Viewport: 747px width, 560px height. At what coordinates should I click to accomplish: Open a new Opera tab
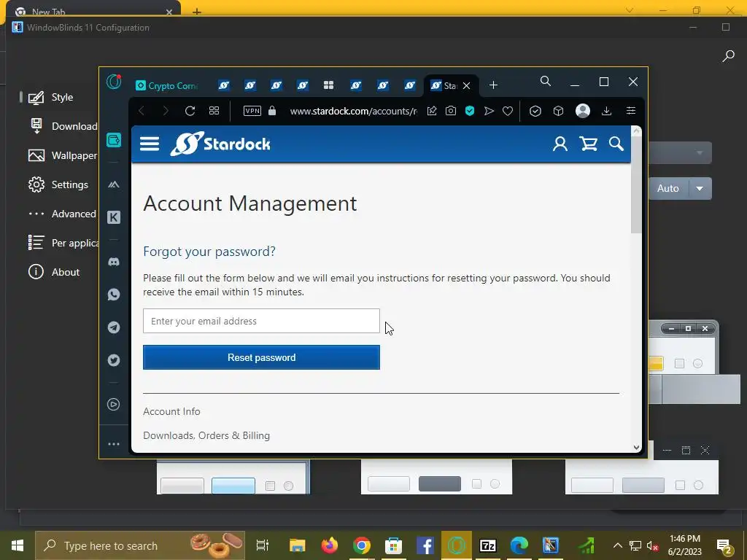point(494,85)
